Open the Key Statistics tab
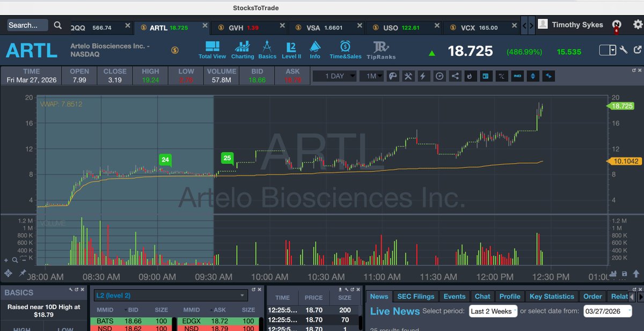Image resolution: width=644 pixels, height=331 pixels. point(551,296)
